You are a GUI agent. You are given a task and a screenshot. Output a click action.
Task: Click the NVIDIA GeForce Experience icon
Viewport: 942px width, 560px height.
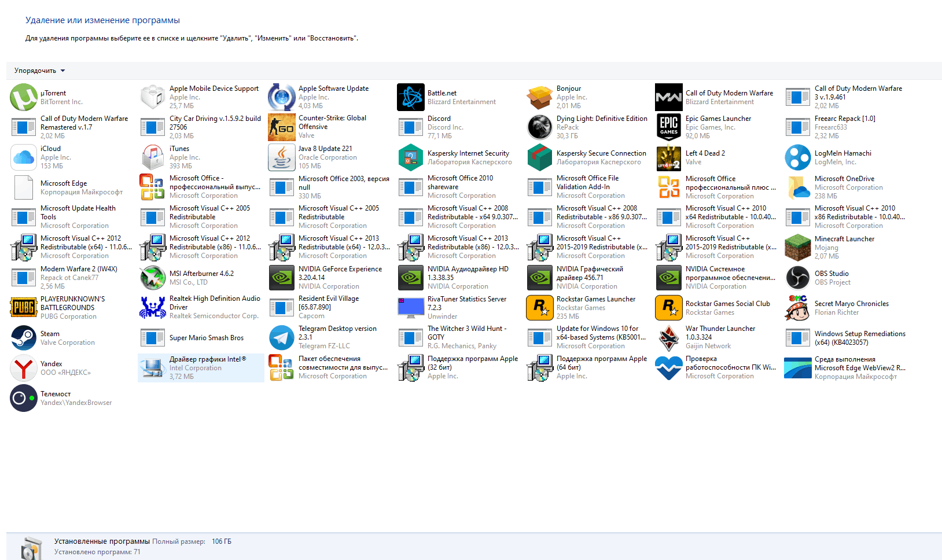[x=282, y=278]
